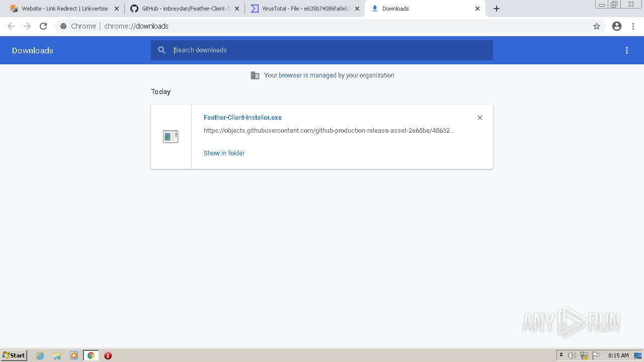Close the GitHub tab
644x362 pixels.
tap(237, 9)
